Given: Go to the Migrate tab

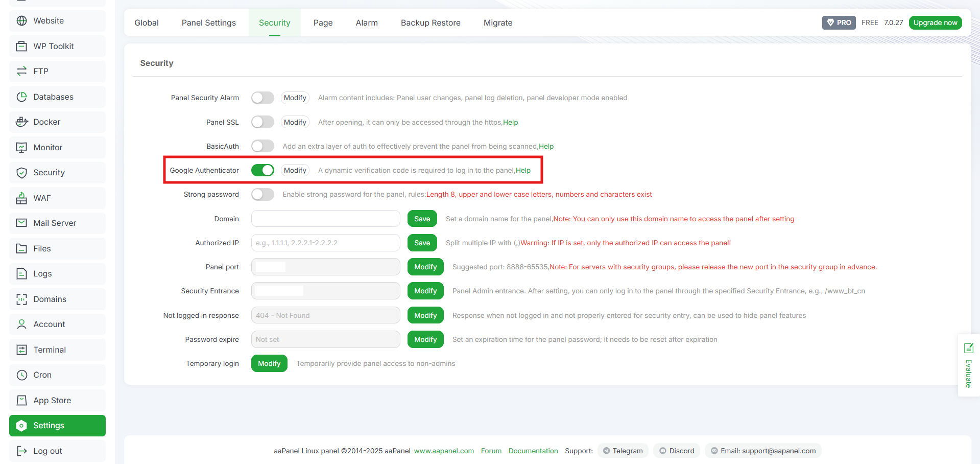Looking at the screenshot, I should (498, 22).
